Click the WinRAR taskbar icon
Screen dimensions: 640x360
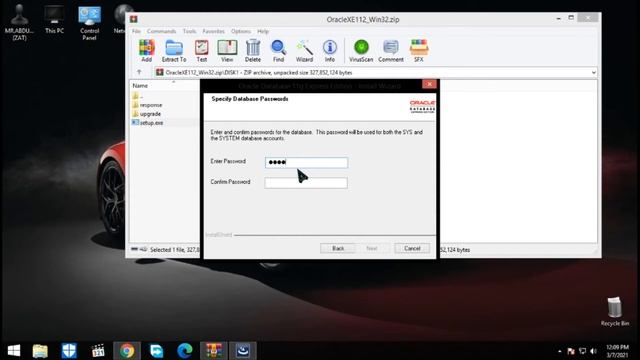click(213, 351)
